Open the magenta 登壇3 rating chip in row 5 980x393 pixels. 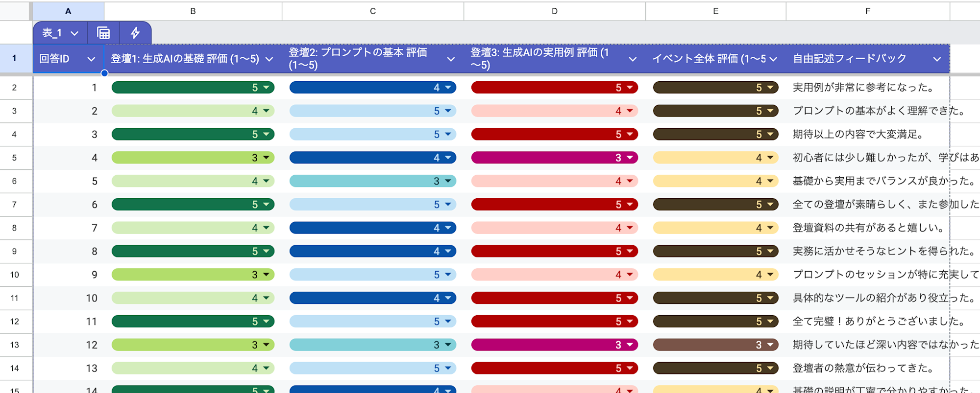(x=554, y=158)
